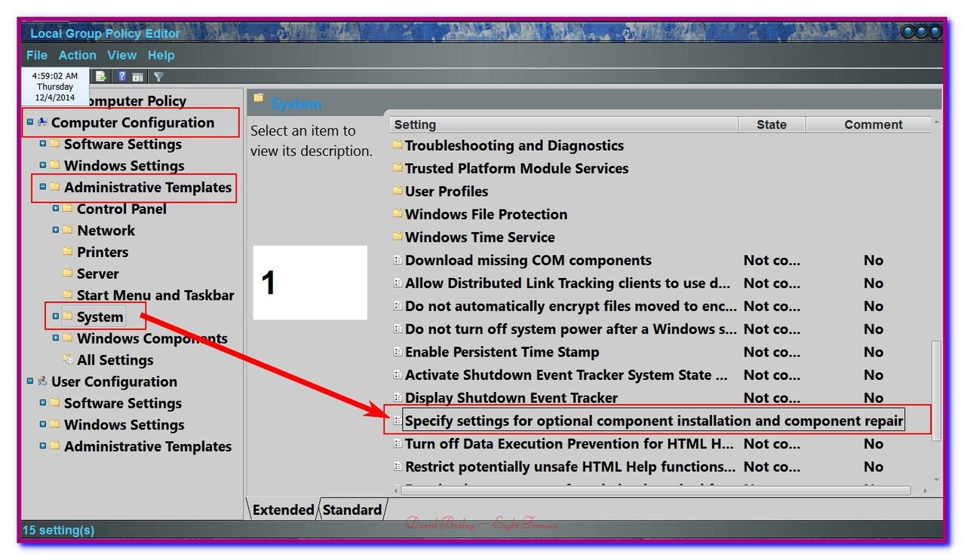Click folder icon next to Windows Time Service
964x560 pixels.
[x=398, y=237]
